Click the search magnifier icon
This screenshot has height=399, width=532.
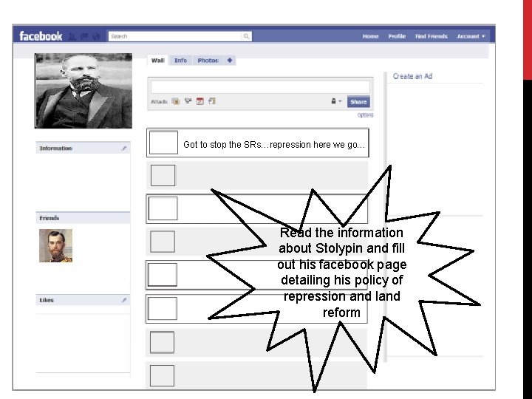246,36
